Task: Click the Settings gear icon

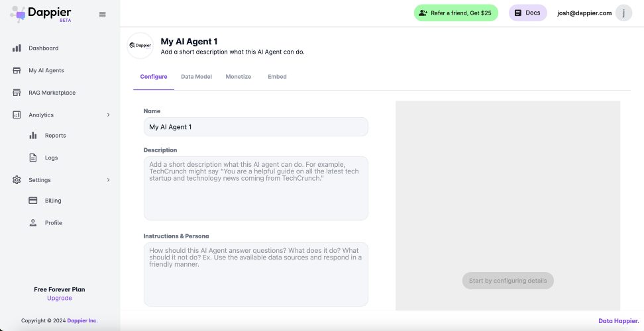Action: (17, 179)
